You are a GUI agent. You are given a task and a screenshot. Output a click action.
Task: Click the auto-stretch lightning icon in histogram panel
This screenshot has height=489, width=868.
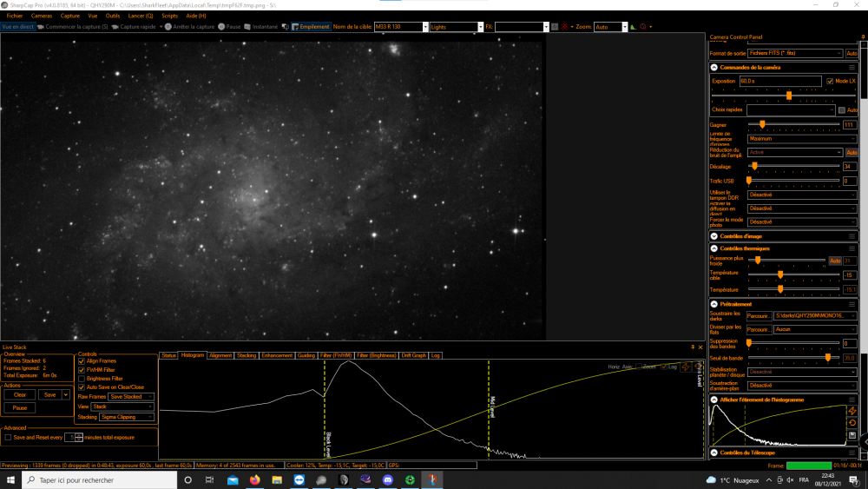(x=852, y=411)
